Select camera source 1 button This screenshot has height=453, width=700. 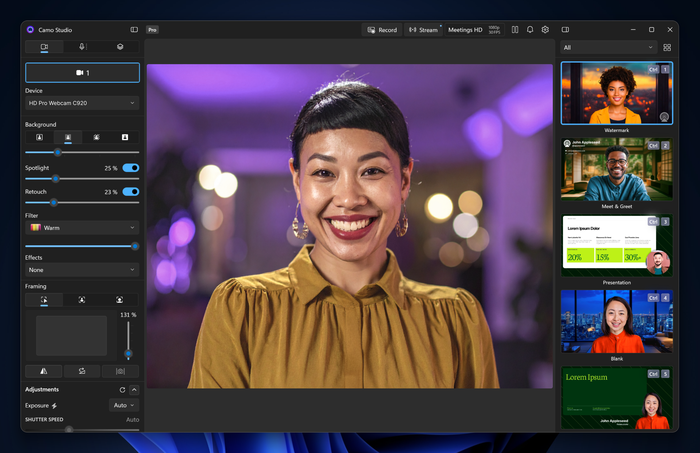tap(83, 73)
